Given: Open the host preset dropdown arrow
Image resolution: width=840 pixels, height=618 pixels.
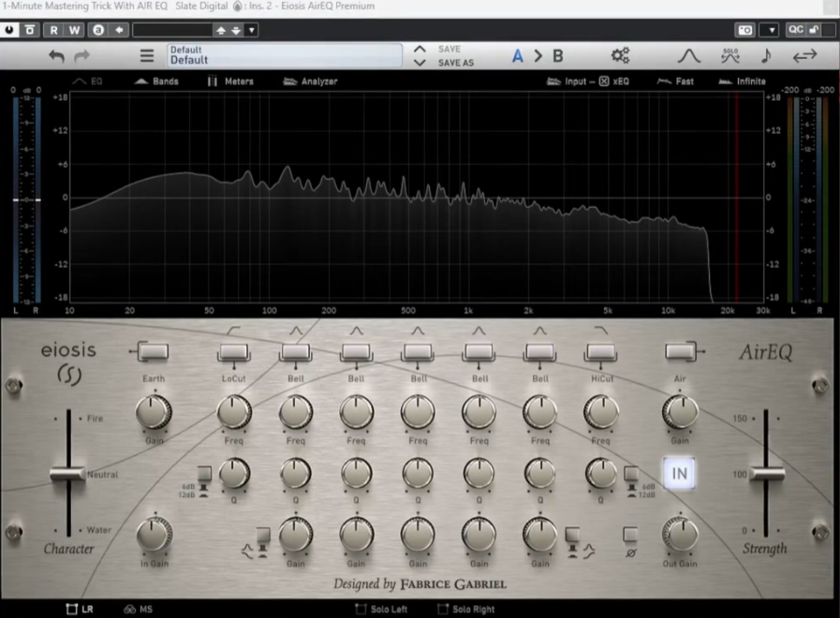Looking at the screenshot, I should tap(251, 30).
